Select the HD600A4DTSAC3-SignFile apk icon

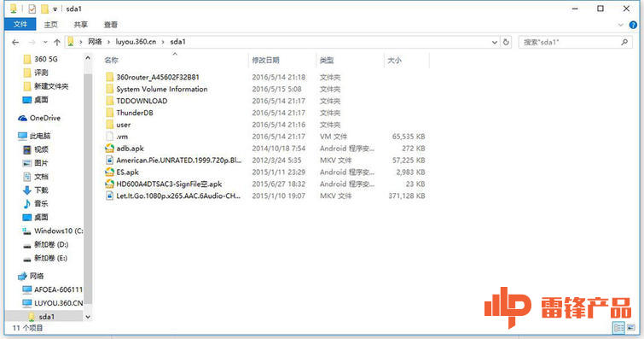(110, 184)
